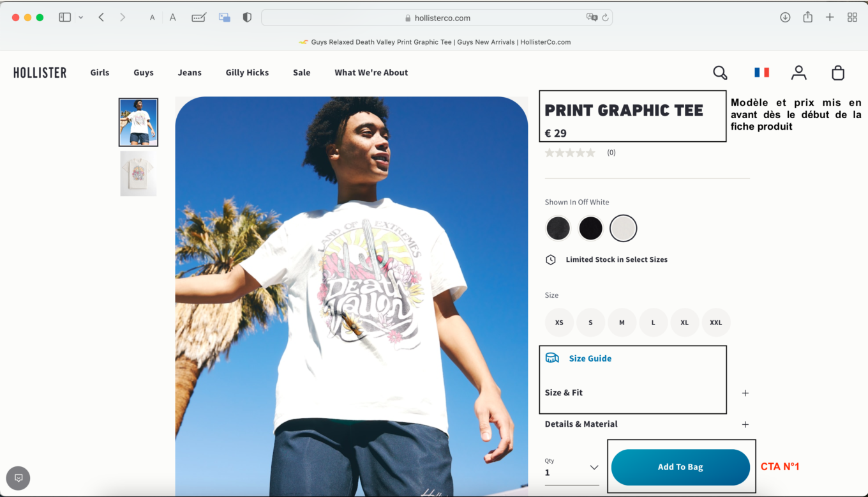868x497 pixels.
Task: Open the Qty dropdown
Action: (x=570, y=468)
